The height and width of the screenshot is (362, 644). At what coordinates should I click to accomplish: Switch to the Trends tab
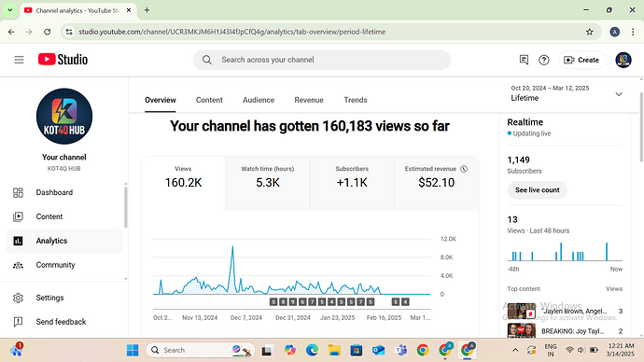click(356, 100)
